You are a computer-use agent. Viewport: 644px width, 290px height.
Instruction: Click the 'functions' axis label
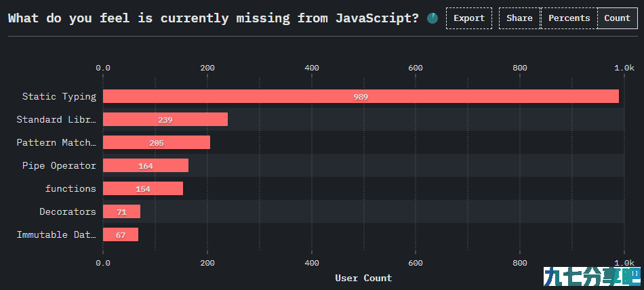(x=71, y=188)
